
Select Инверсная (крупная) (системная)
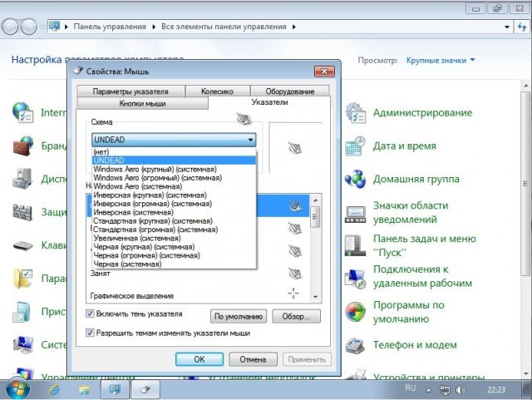174,195
